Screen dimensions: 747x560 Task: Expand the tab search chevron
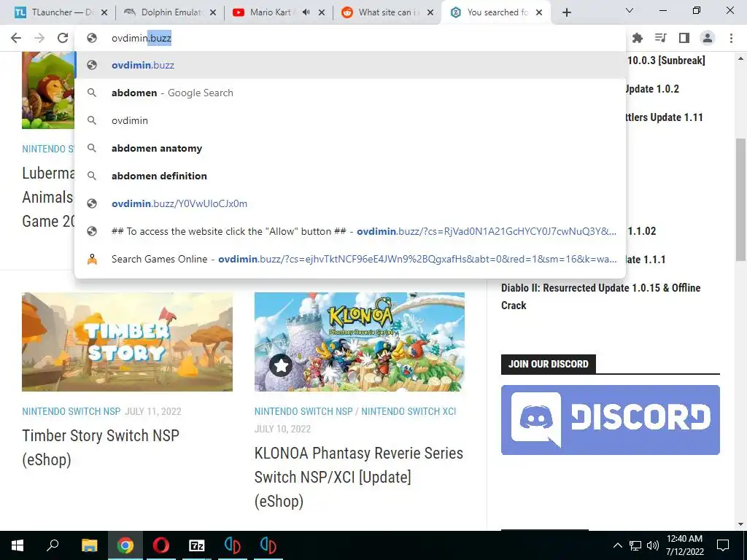point(630,10)
